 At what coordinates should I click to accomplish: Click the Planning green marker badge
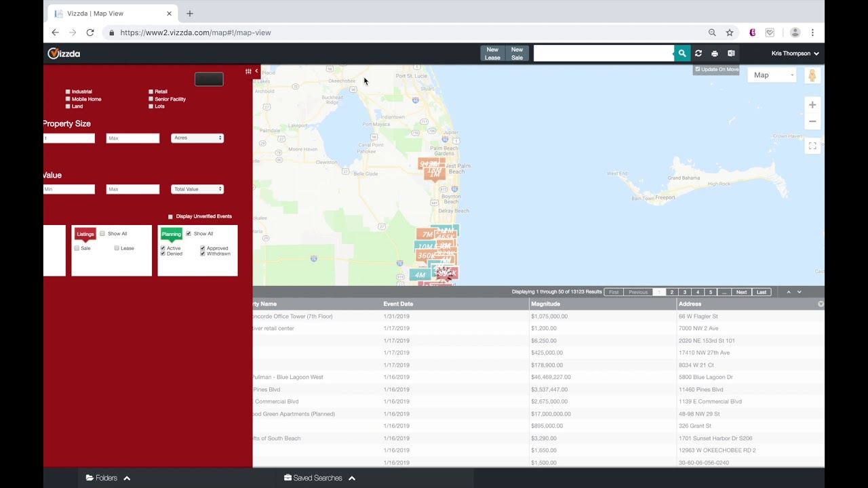point(172,234)
